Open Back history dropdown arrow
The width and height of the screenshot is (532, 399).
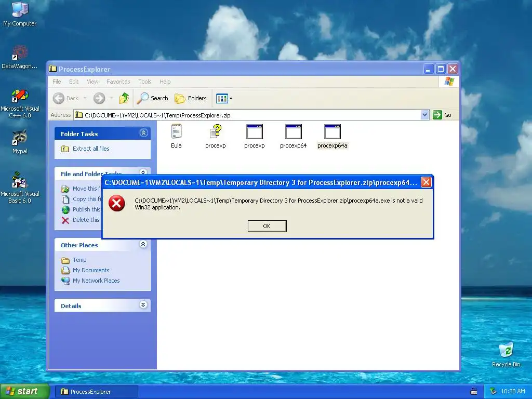tap(85, 98)
